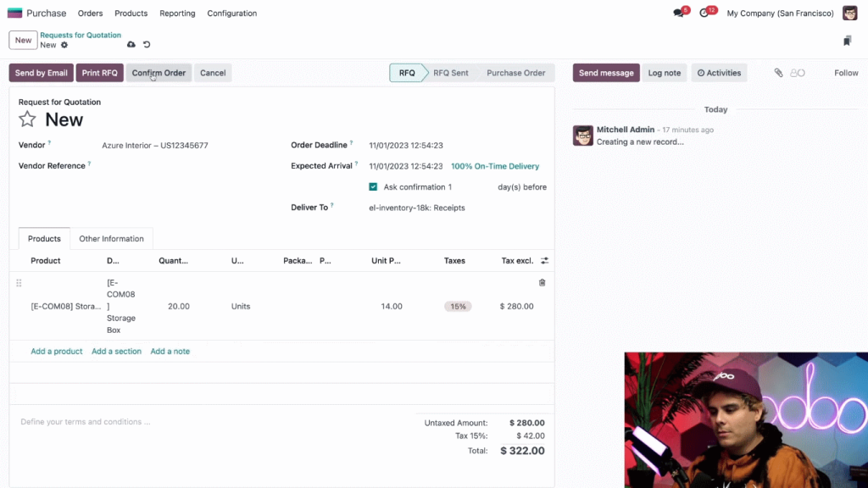Click the $ 280.00 subtotal cell
The image size is (868, 488).
(516, 306)
